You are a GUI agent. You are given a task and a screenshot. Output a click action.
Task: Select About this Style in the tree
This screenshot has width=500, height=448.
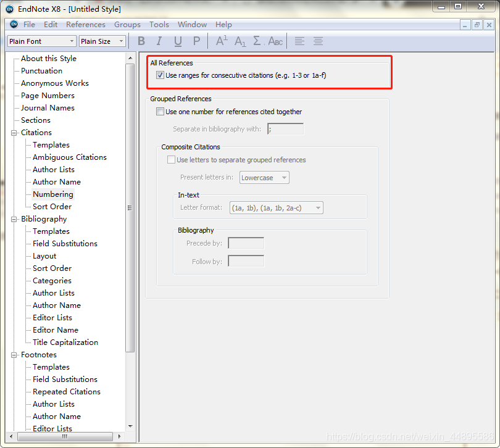coord(49,59)
